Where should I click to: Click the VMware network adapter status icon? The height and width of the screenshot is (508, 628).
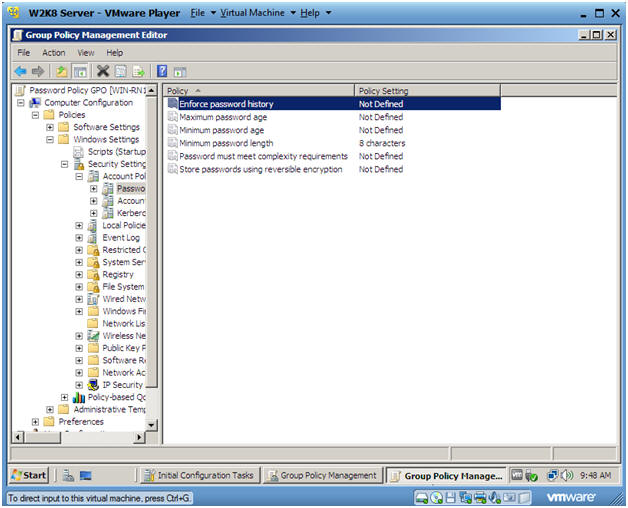(465, 498)
